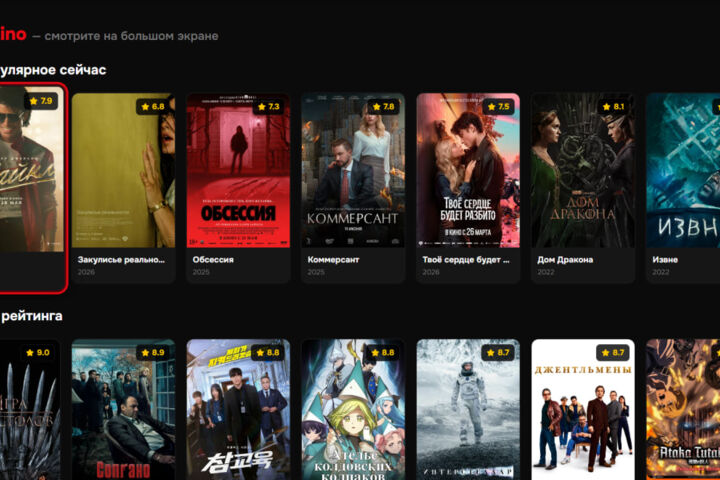Click the 8.8 badge on the Korean poster
720x480 pixels.
pos(268,353)
